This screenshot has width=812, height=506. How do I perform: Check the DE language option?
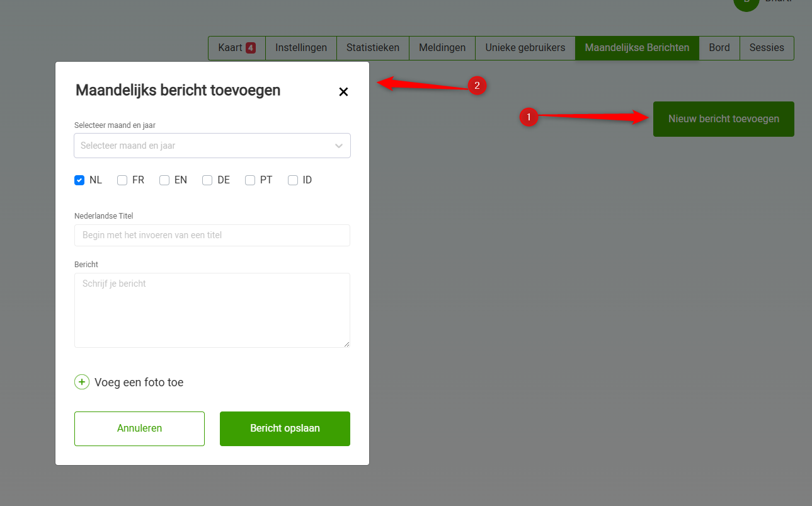coord(207,180)
